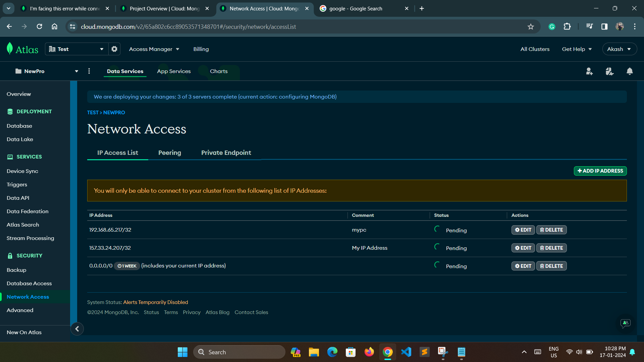Switch to the Private Endpoint tab
The image size is (644, 362).
(226, 153)
